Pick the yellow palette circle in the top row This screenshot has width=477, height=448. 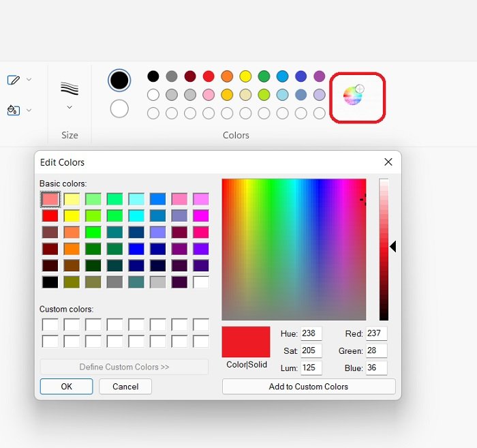245,76
